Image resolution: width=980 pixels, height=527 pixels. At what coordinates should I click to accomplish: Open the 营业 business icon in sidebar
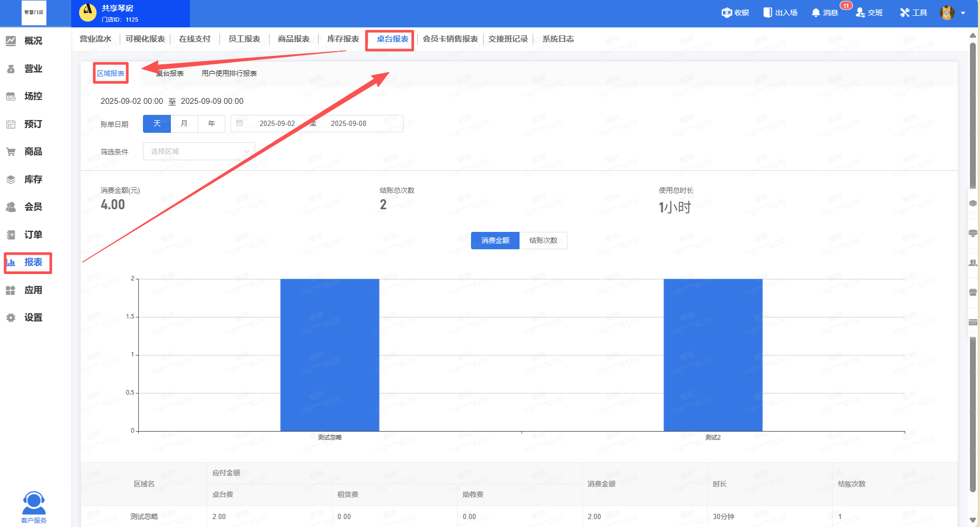coord(11,69)
